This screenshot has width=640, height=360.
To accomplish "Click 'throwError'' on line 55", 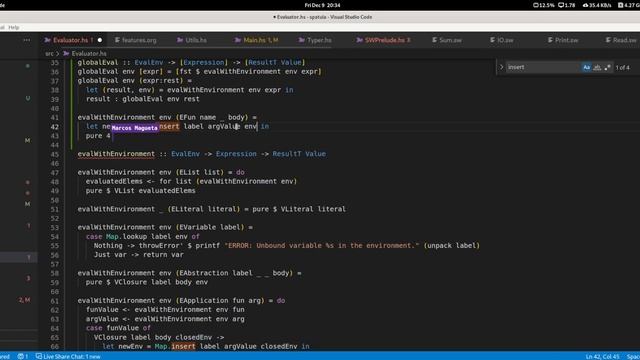I will 161,245.
